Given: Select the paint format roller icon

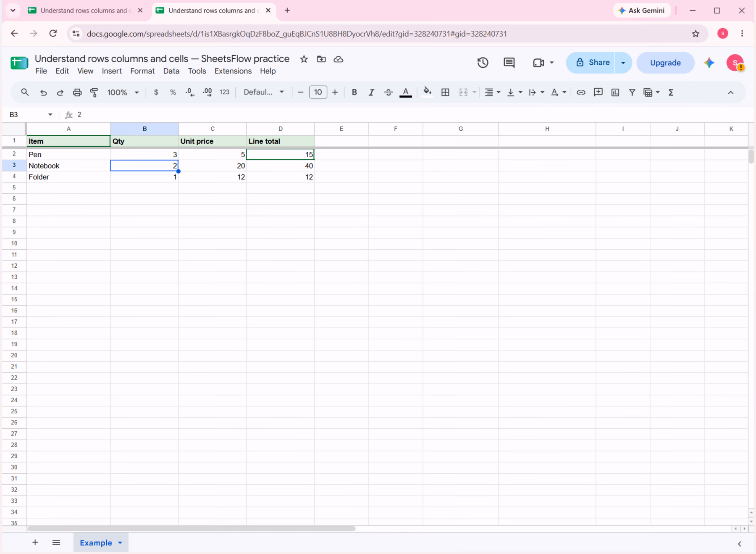Looking at the screenshot, I should point(94,92).
